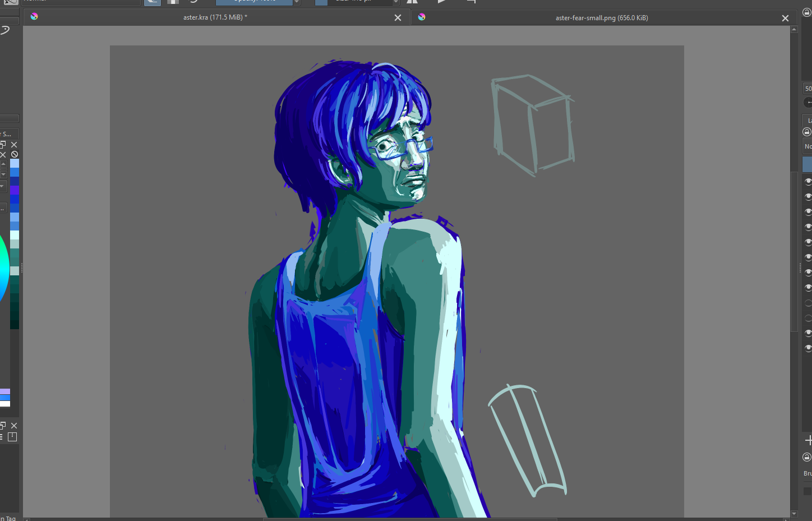Activate the horizontal mirror tool

pyautogui.click(x=412, y=2)
